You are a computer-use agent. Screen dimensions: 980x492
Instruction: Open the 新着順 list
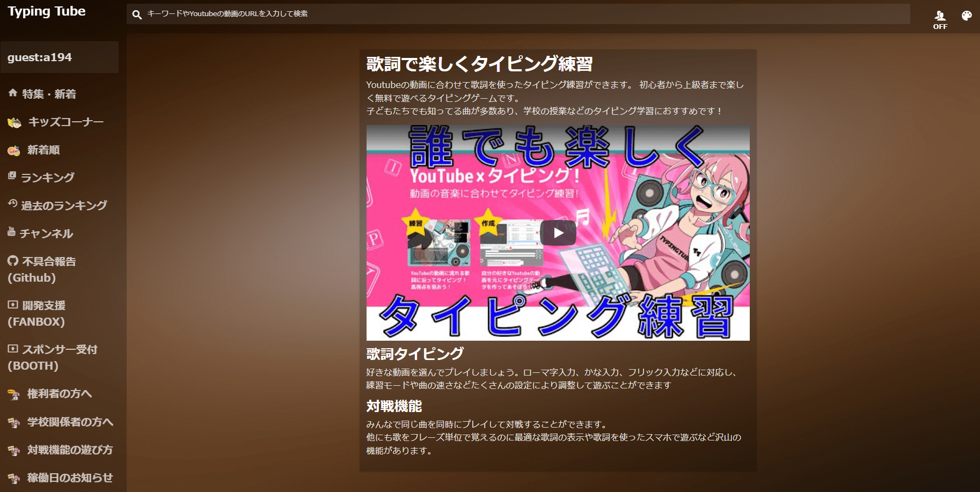pyautogui.click(x=43, y=150)
